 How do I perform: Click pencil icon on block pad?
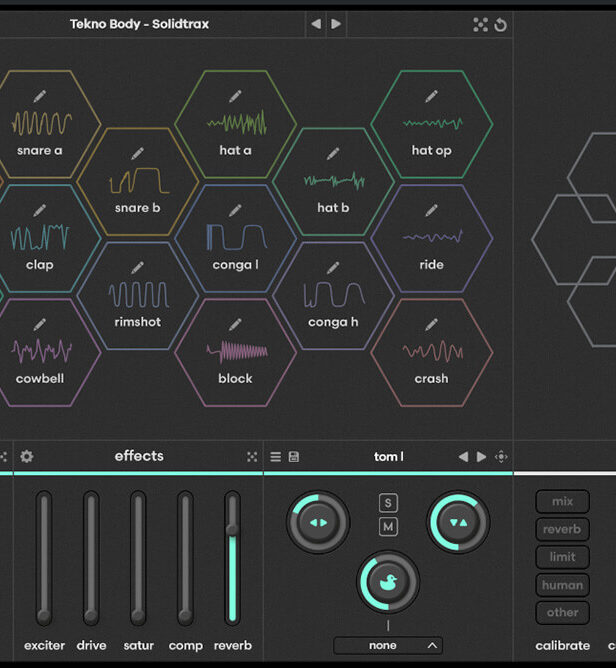click(235, 325)
